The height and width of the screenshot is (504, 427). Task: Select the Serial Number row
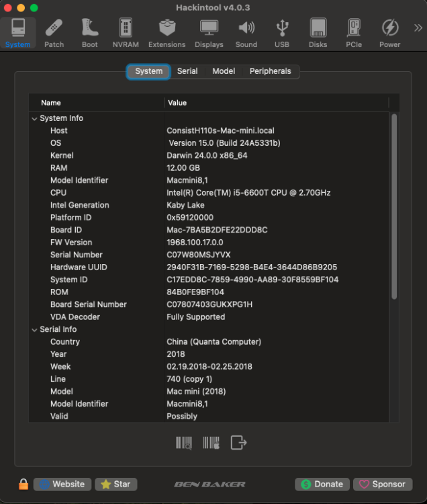[x=209, y=255]
